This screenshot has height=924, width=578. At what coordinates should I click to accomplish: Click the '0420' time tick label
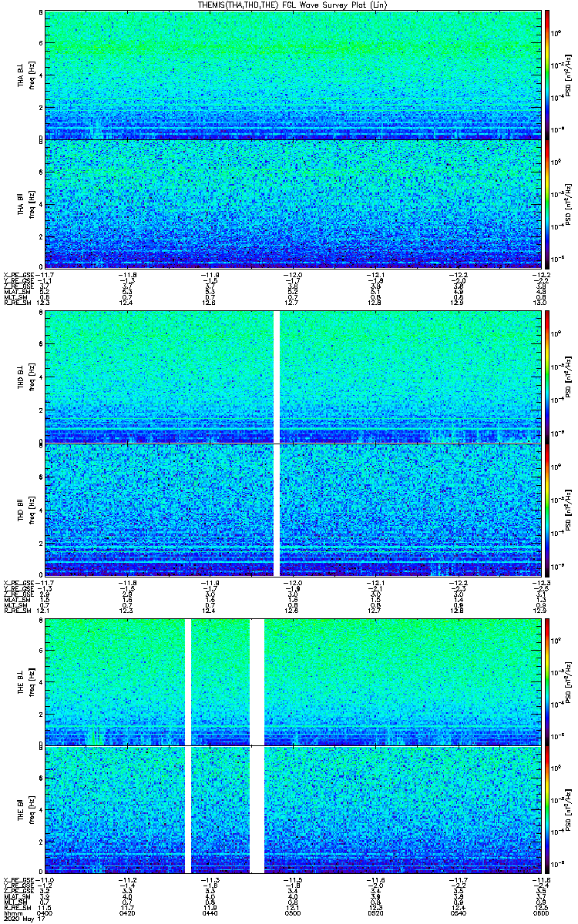click(127, 915)
